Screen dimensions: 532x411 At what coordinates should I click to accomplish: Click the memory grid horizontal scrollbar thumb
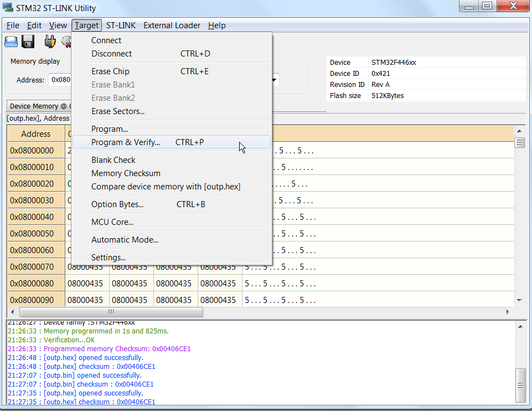pos(111,312)
